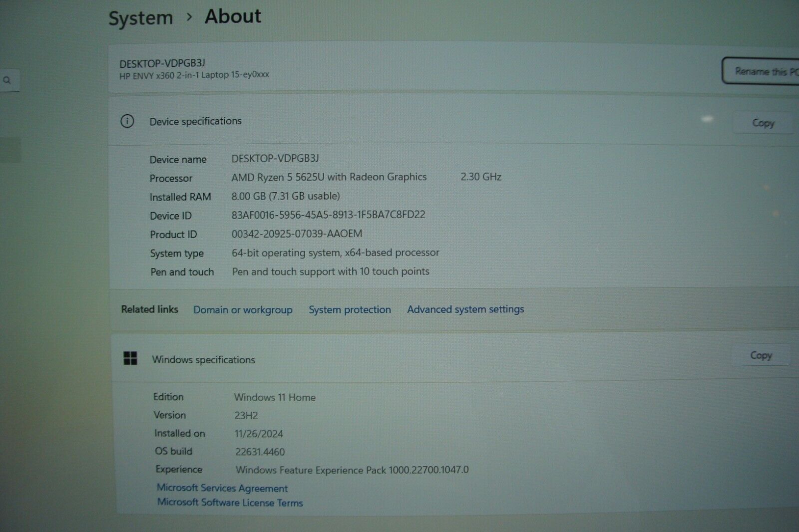
Task: Select AMD Ryzen 5 5625U processor value
Action: tap(329, 177)
